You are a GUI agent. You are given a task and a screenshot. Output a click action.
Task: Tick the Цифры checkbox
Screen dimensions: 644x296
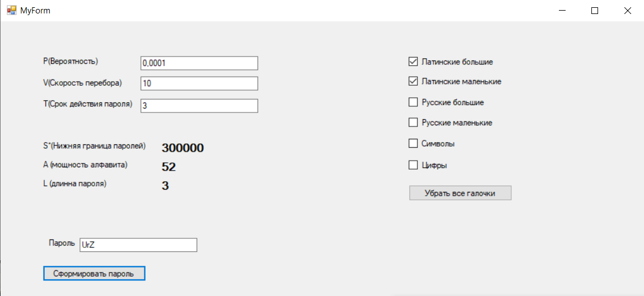click(413, 166)
